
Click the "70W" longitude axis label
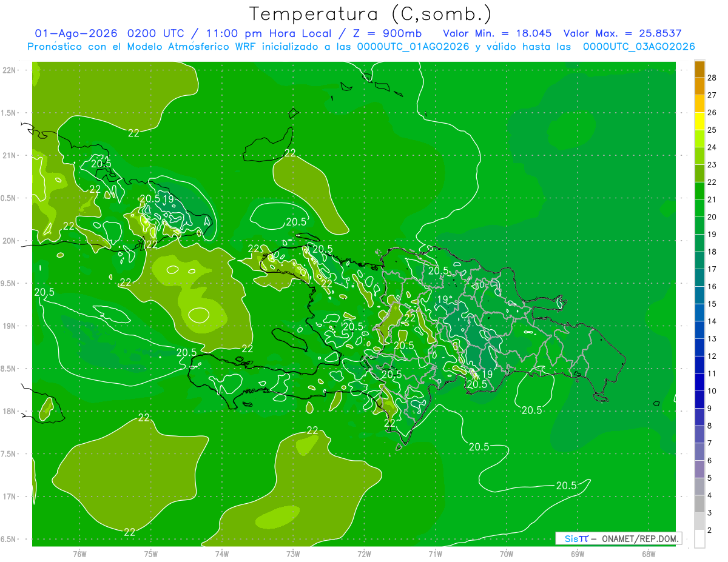coord(507,554)
